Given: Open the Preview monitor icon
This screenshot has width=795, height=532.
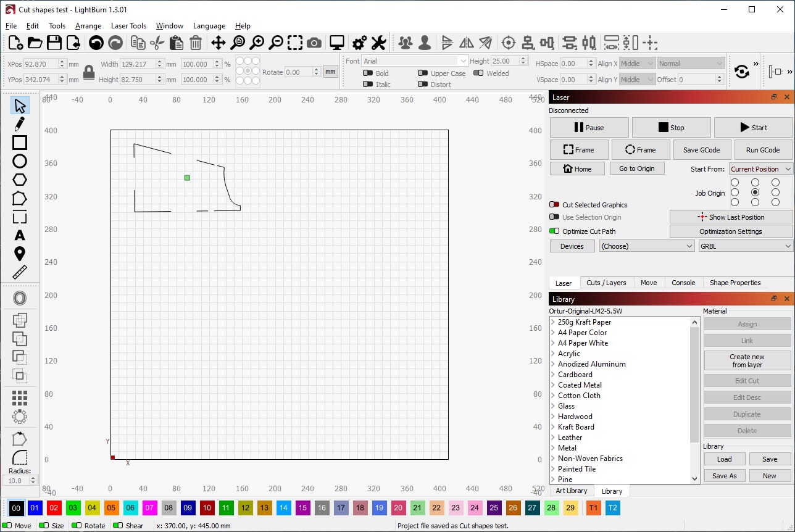Looking at the screenshot, I should click(x=337, y=43).
